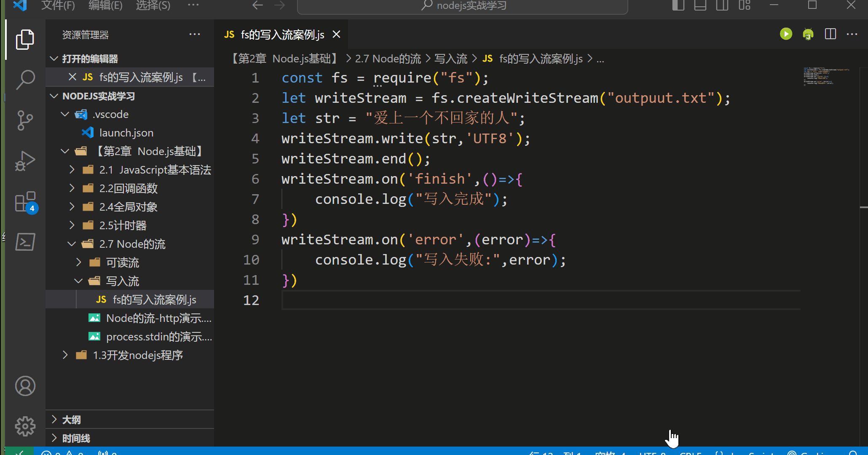The width and height of the screenshot is (868, 455).
Task: Click 写入流 in the breadcrumb path
Action: click(x=450, y=59)
